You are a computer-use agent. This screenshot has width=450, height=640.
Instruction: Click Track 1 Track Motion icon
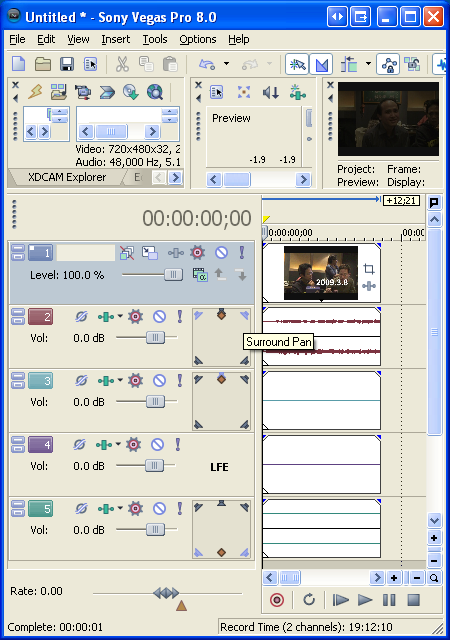tap(149, 253)
